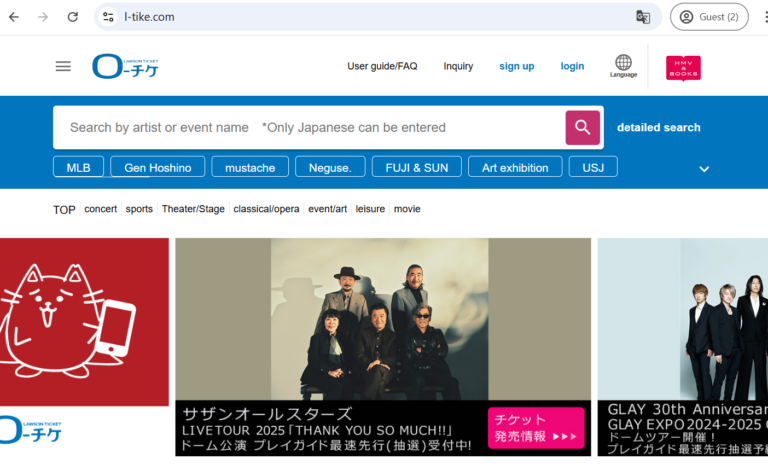Open the Guest profile button
This screenshot has width=768, height=476.
pos(709,17)
